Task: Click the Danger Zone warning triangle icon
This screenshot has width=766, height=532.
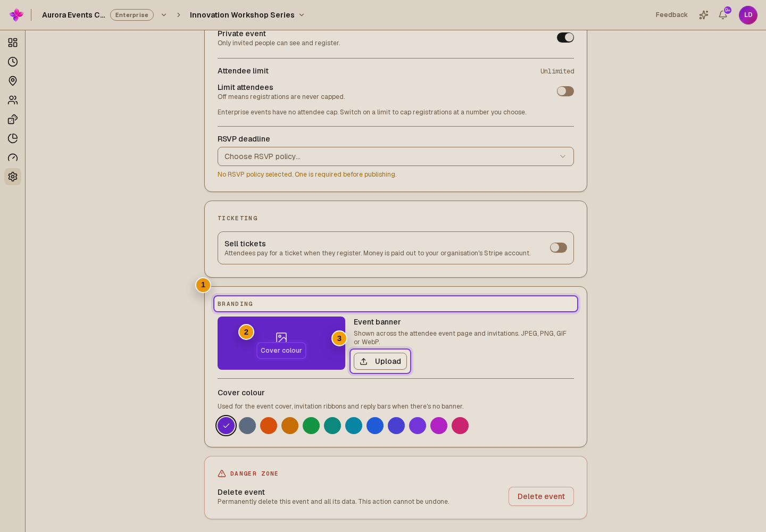Action: [x=222, y=473]
